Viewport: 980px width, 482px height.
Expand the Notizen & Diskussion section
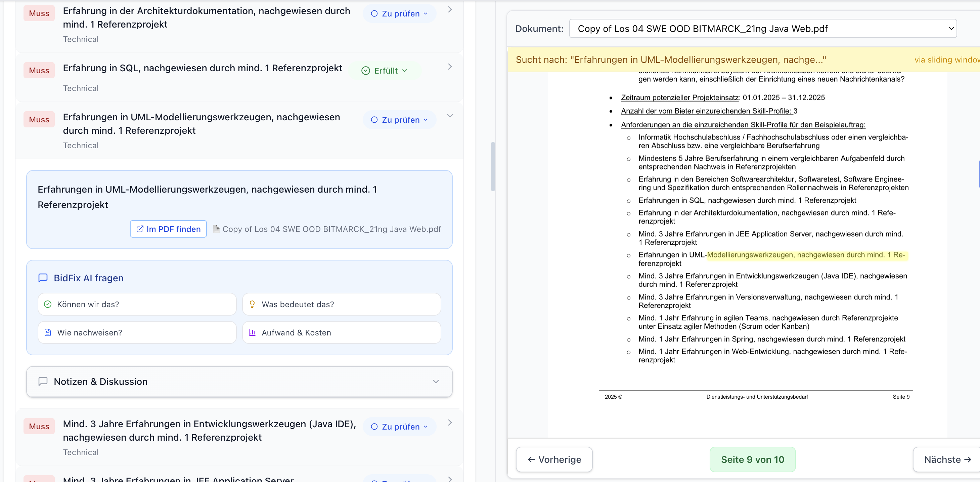click(x=436, y=381)
